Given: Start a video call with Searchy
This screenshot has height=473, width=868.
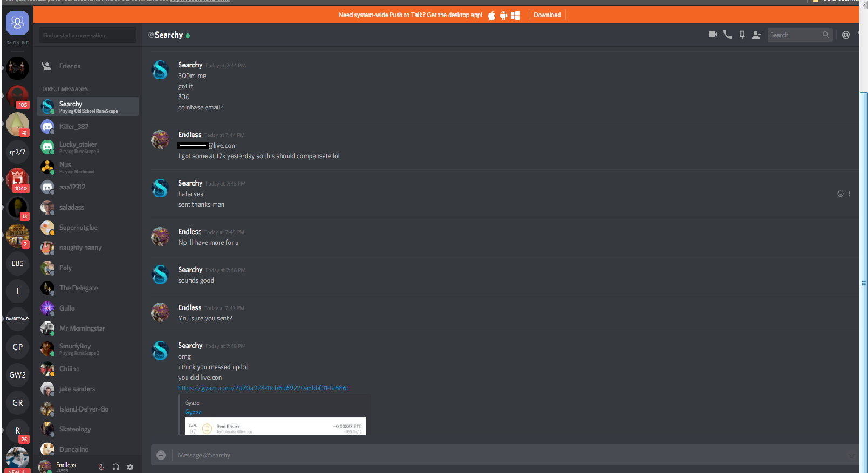Looking at the screenshot, I should point(713,35).
